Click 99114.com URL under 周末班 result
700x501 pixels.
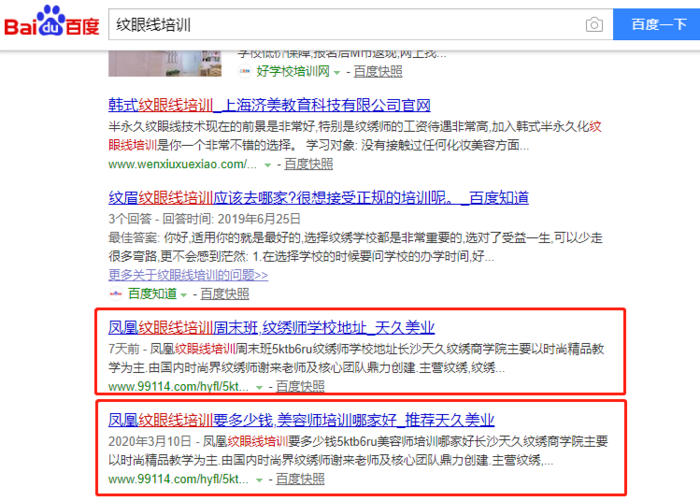[178, 387]
